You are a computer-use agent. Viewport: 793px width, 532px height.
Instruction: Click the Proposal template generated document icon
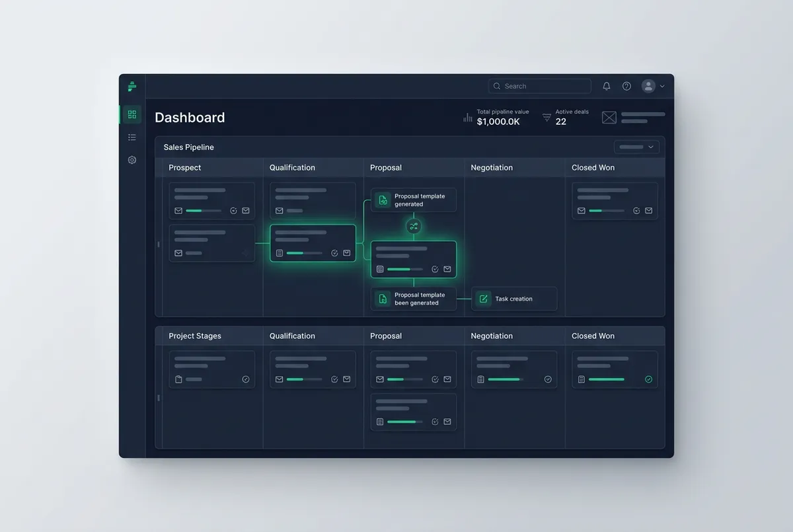(x=383, y=200)
